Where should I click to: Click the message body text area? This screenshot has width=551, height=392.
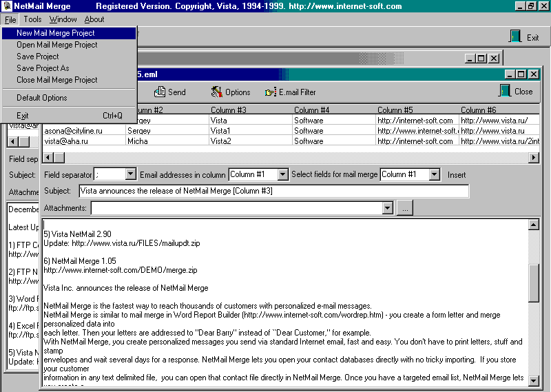pyautogui.click(x=285, y=302)
